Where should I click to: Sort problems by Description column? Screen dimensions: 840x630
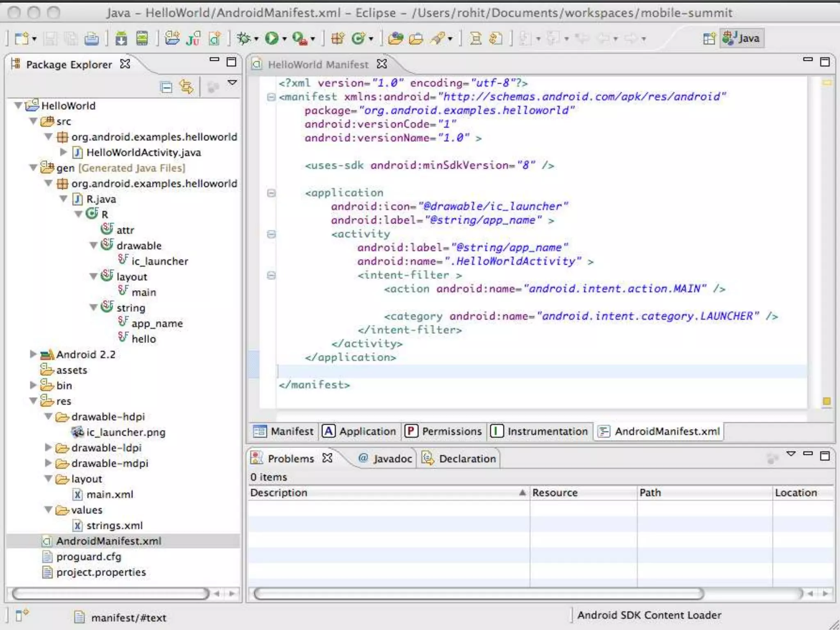click(388, 493)
